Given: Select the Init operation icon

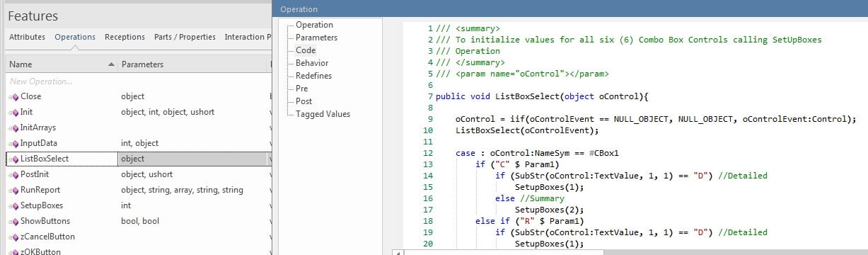Looking at the screenshot, I should click(x=13, y=112).
